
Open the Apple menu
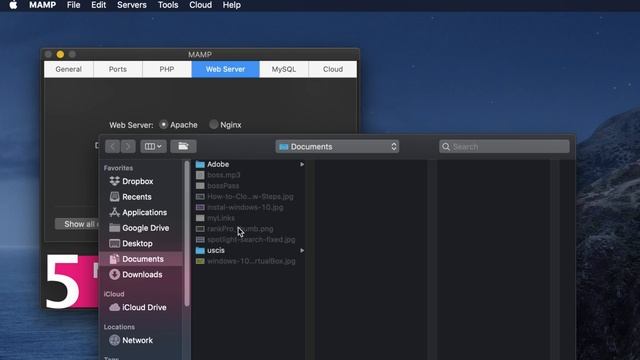point(13,5)
